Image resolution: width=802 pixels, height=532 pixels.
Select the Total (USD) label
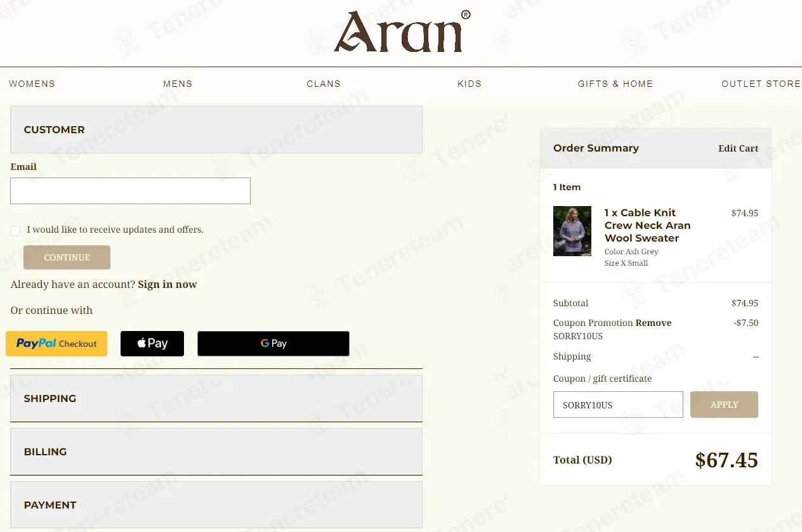coord(582,460)
